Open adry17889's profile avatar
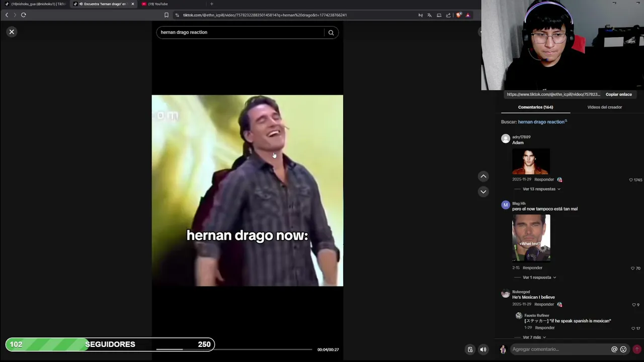The image size is (644, 362). pyautogui.click(x=506, y=139)
